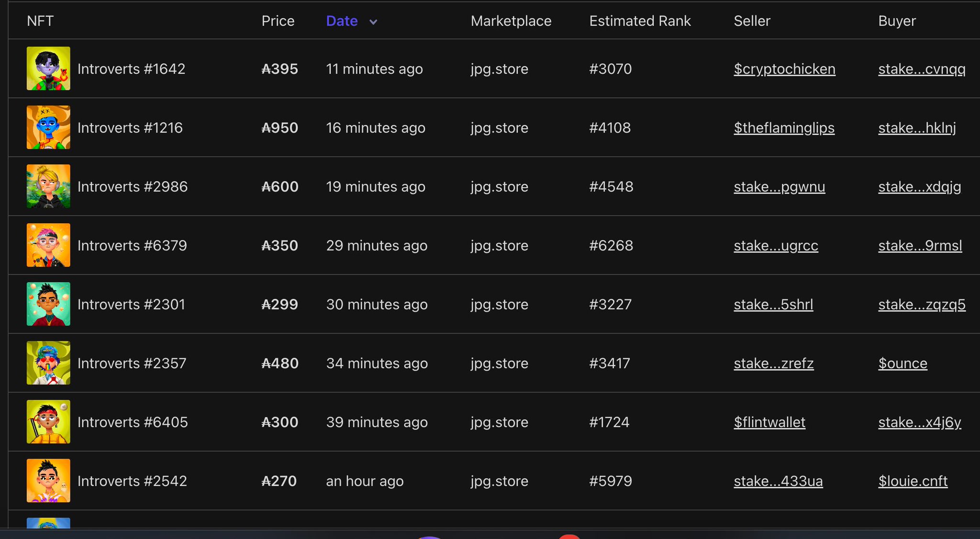This screenshot has height=539, width=980.
Task: Open buyer stake...cvnqq address link
Action: [x=922, y=69]
